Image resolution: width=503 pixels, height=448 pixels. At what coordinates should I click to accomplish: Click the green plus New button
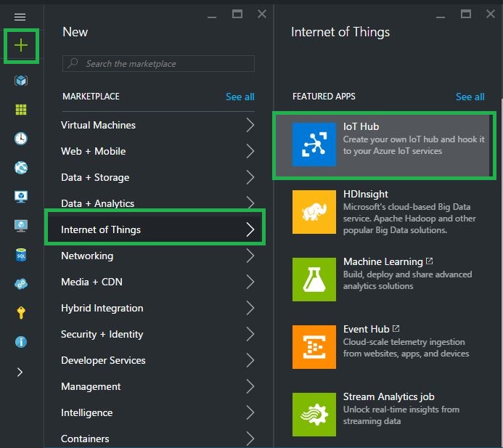tap(20, 45)
